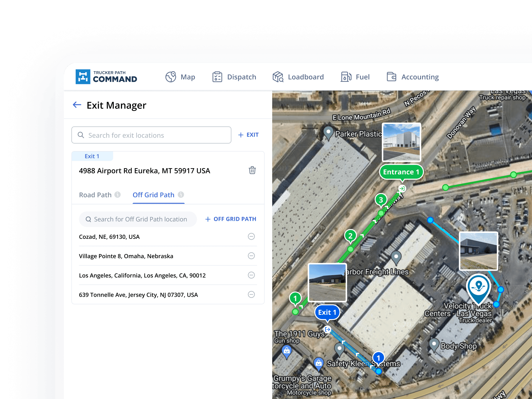Open the Map menu item
The width and height of the screenshot is (532, 399).
pos(188,77)
